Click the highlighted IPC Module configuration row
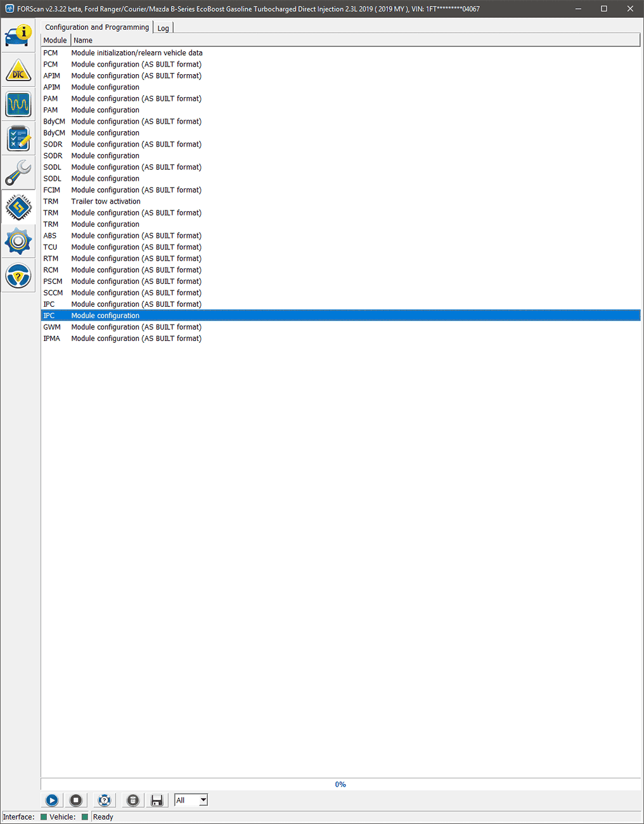644x824 pixels. point(341,316)
